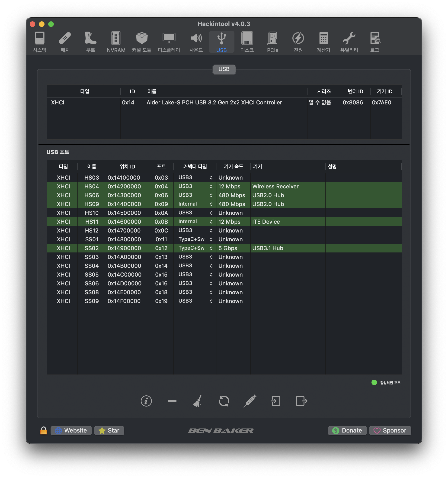Open the 커널 모듈 (Kernel modules) tab

coord(141,42)
